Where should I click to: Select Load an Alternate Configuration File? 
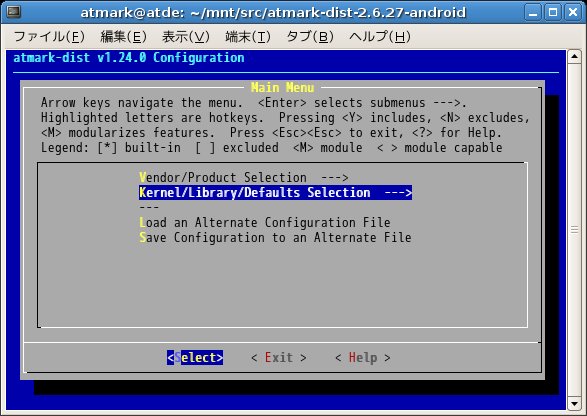(265, 222)
